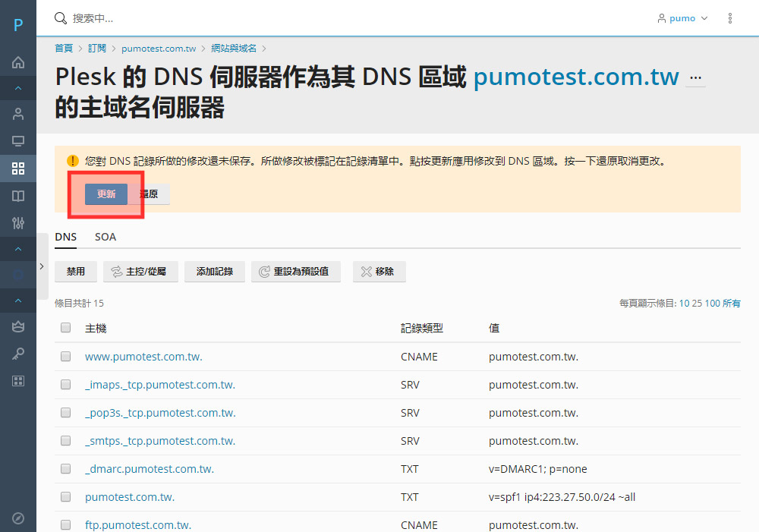Viewport: 759px width, 532px height.
Task: Check the pumotest.com.tw. TXT row checkbox
Action: point(66,496)
